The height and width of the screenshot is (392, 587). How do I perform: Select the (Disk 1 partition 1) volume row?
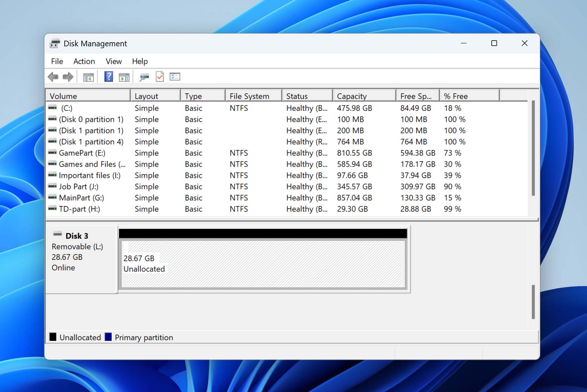[287, 131]
